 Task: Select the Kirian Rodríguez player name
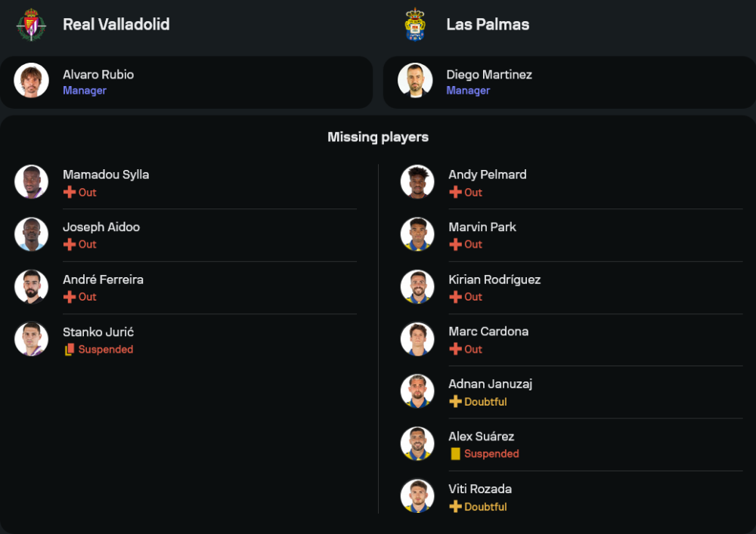point(494,279)
